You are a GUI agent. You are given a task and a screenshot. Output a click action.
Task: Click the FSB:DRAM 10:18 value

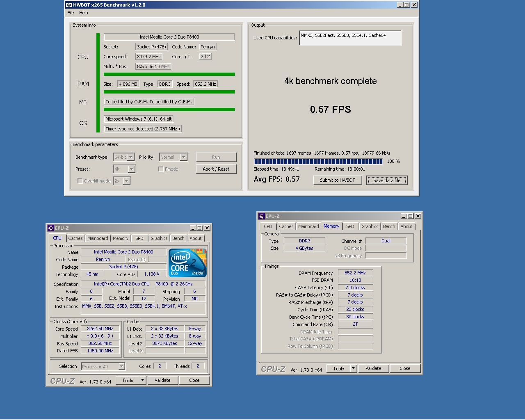(x=355, y=280)
